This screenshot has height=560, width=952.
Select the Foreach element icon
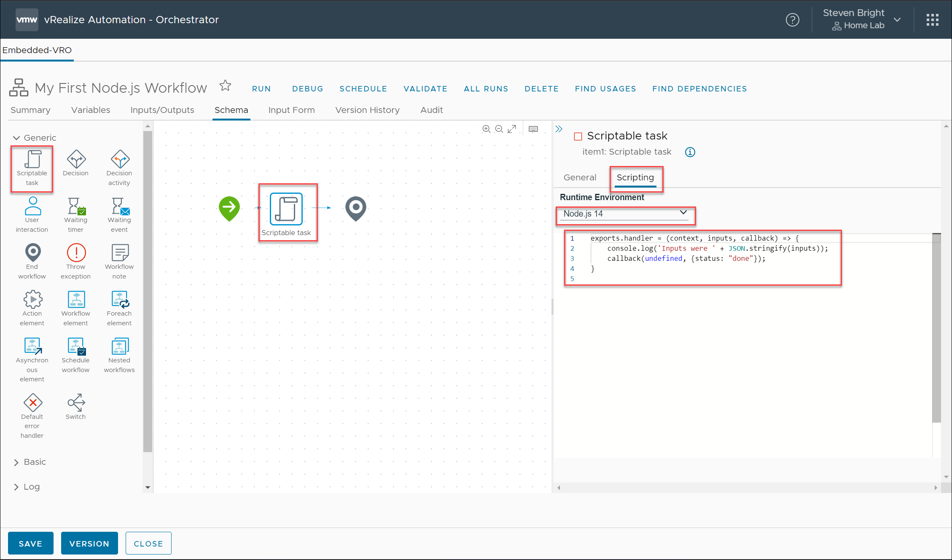click(120, 300)
